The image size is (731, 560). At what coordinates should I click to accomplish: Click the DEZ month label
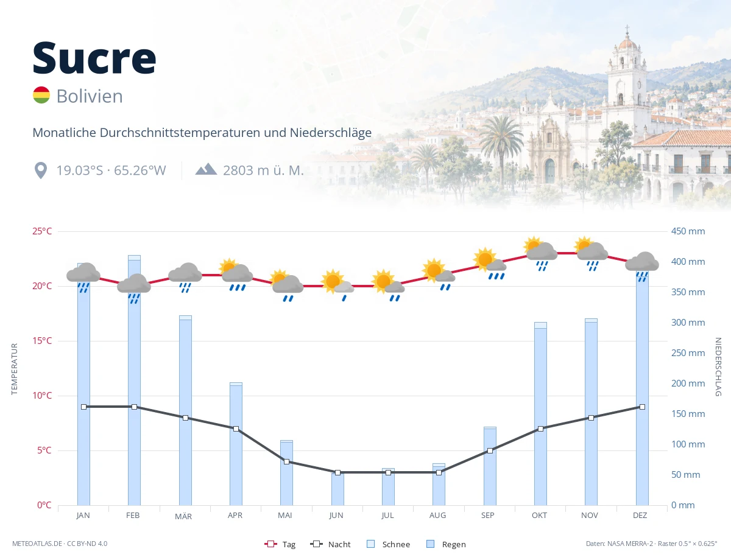coord(640,516)
